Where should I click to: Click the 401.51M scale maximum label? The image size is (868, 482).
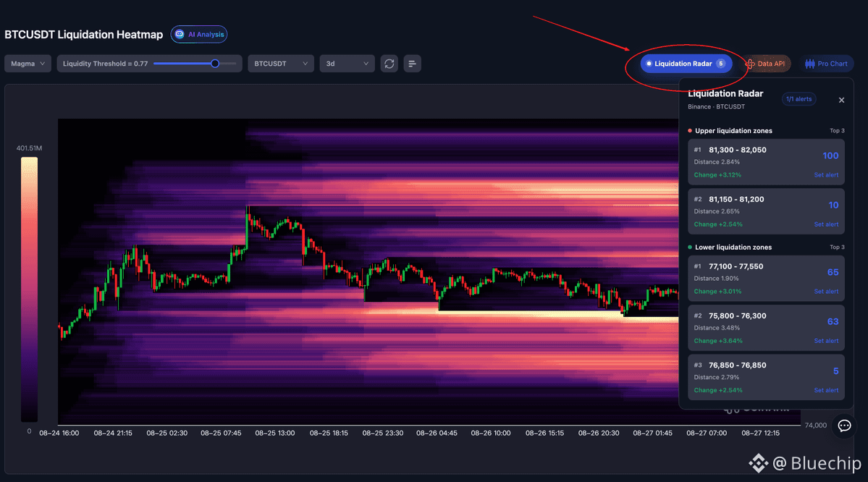(29, 148)
